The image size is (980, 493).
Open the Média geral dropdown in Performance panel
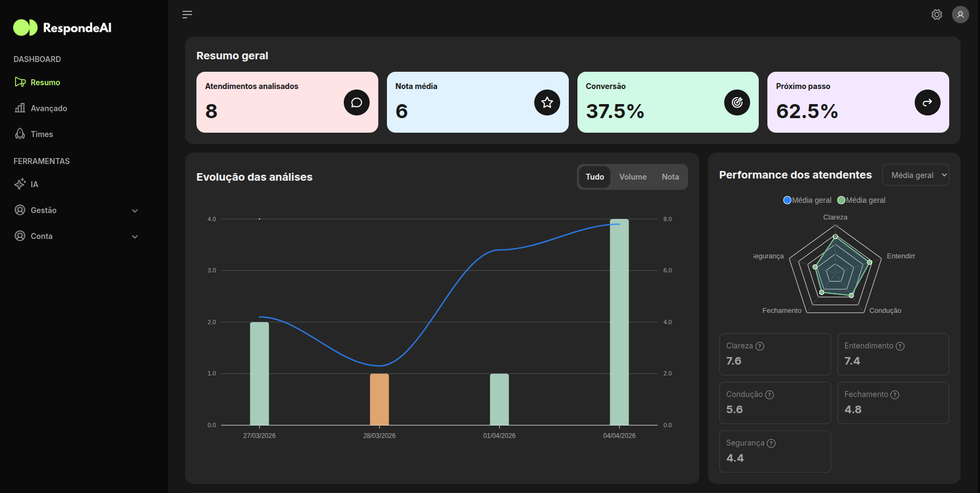[x=916, y=174]
